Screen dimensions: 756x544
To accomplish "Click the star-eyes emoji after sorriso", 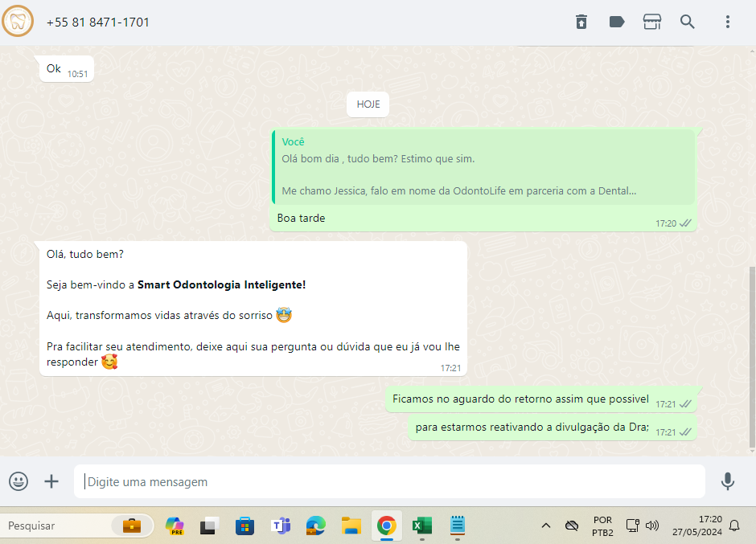I will point(284,315).
